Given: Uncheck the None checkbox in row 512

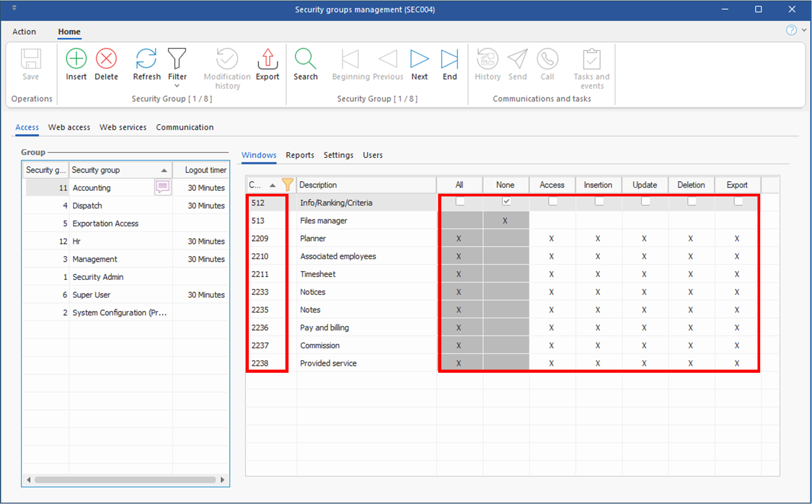Looking at the screenshot, I should click(x=506, y=202).
